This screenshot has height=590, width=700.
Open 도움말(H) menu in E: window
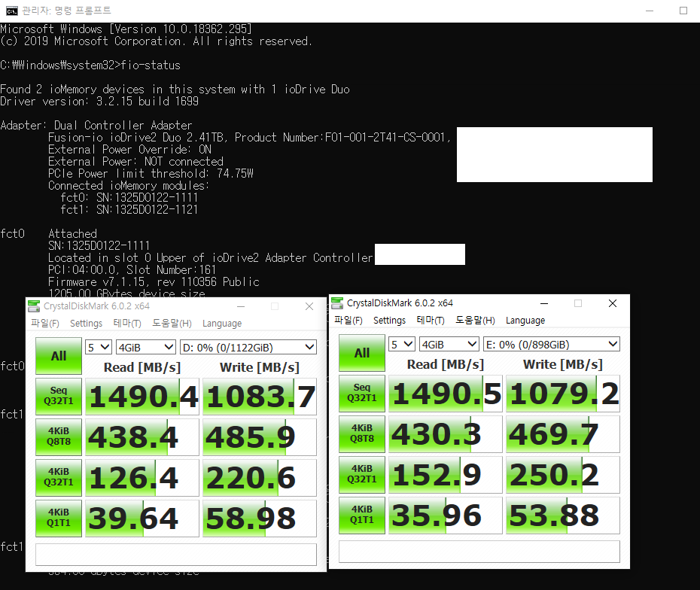coord(475,321)
